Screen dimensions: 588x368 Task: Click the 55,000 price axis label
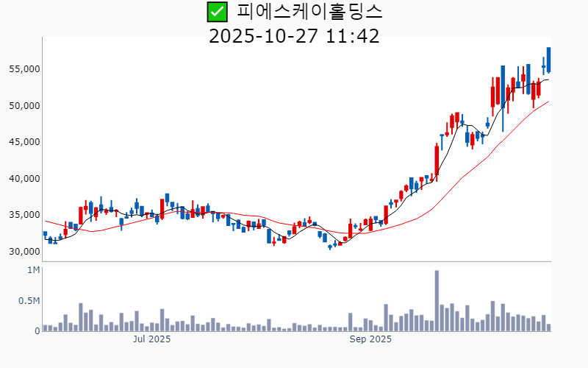[x=24, y=69]
